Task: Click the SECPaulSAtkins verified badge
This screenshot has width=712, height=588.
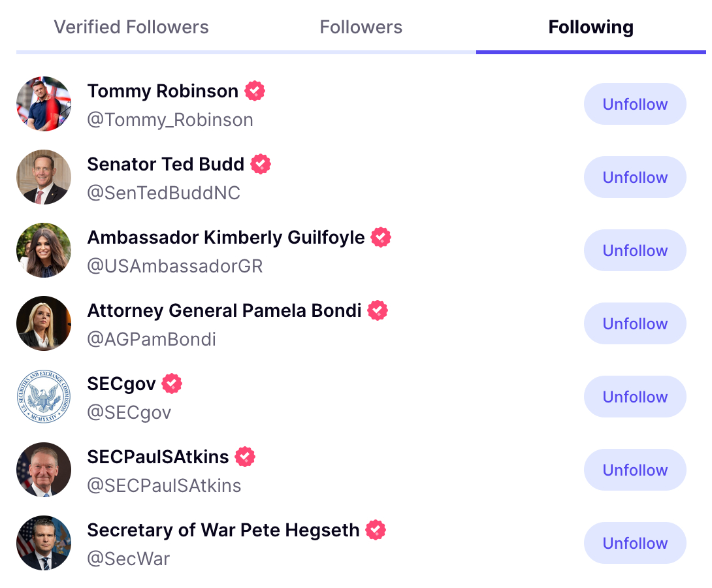Action: point(245,457)
